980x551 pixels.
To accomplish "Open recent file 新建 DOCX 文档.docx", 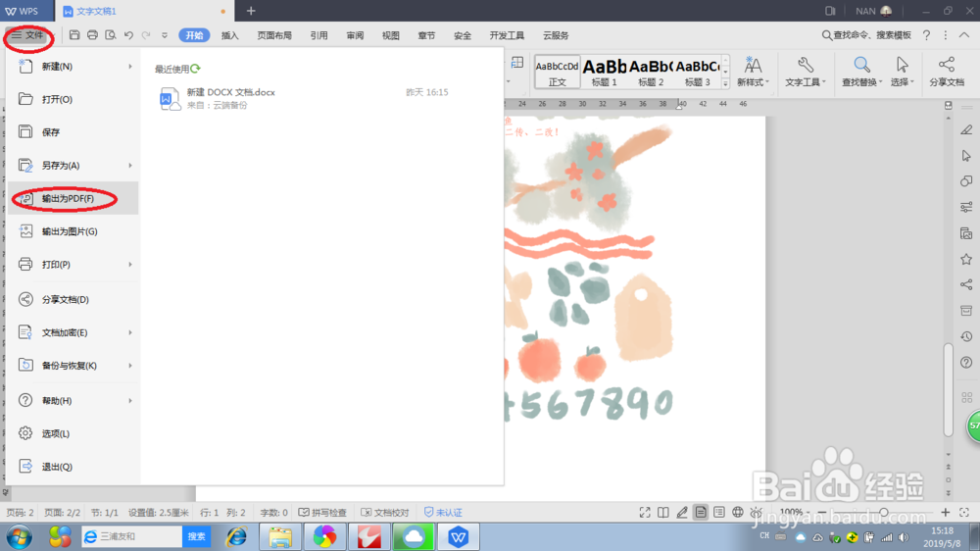I will pos(305,98).
